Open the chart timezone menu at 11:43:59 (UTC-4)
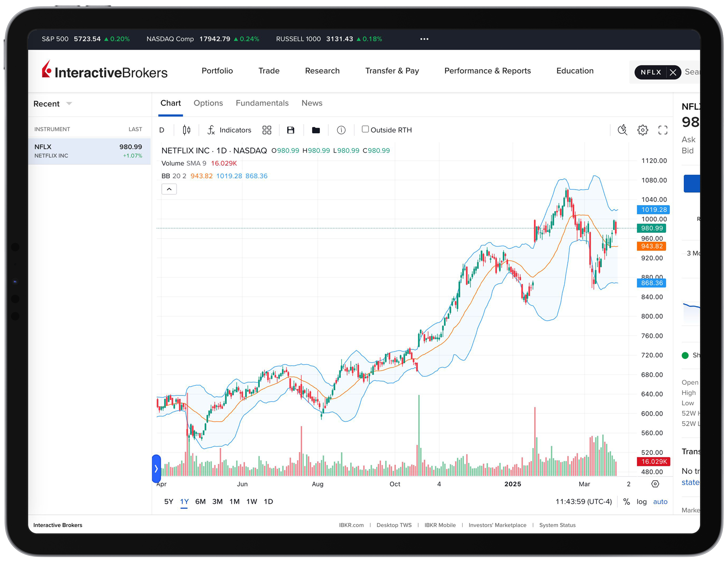 click(x=583, y=502)
